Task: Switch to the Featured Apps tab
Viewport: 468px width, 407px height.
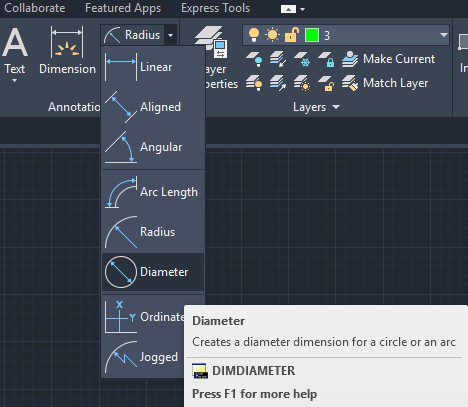Action: [123, 8]
